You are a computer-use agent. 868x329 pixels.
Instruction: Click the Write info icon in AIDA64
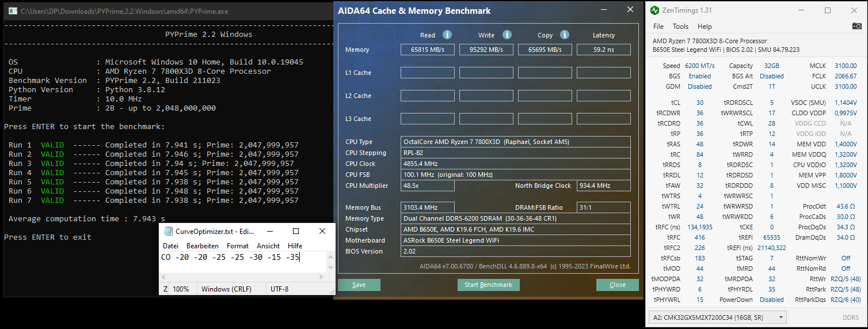(x=507, y=35)
